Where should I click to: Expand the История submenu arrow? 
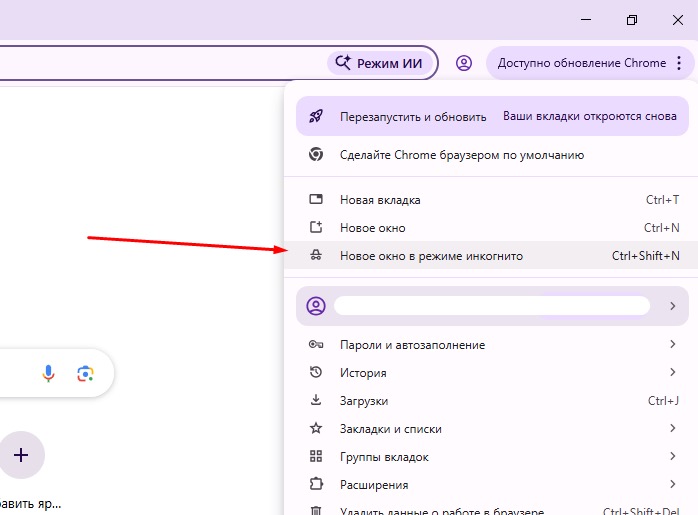pos(673,373)
